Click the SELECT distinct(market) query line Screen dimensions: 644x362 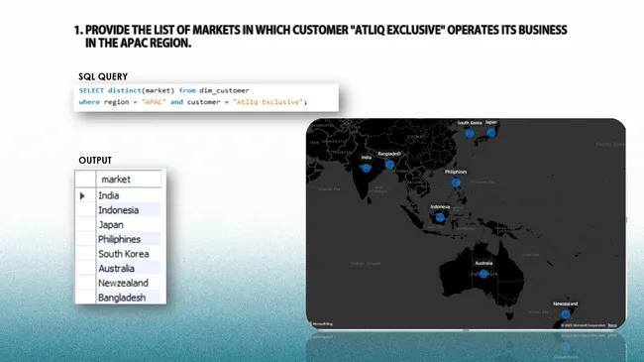(163, 90)
